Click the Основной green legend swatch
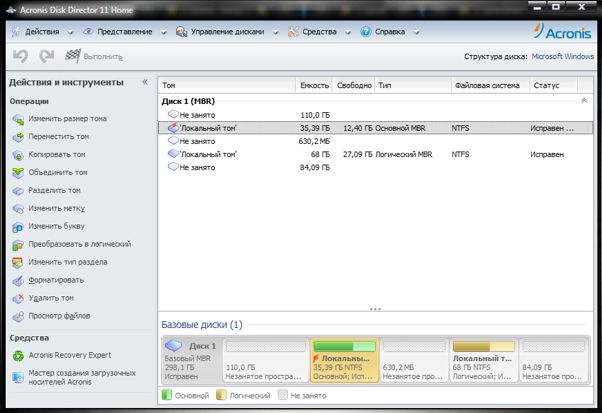Image resolution: width=602 pixels, height=413 pixels. [167, 395]
